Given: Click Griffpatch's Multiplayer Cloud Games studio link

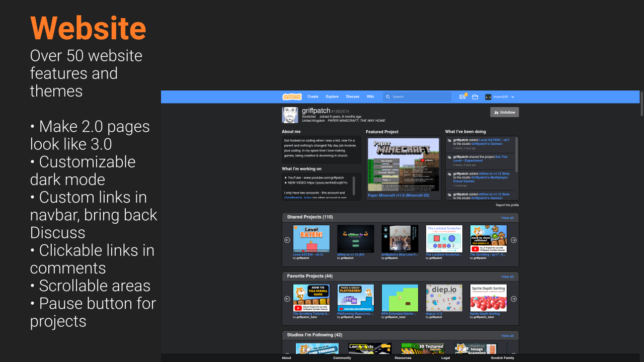Looking at the screenshot, I should pyautogui.click(x=480, y=179).
